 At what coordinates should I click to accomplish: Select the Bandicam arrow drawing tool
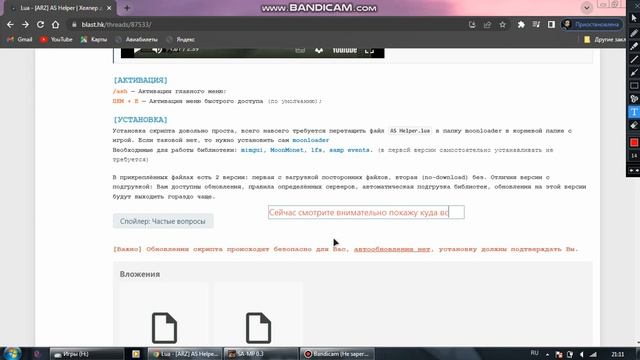pyautogui.click(x=634, y=72)
